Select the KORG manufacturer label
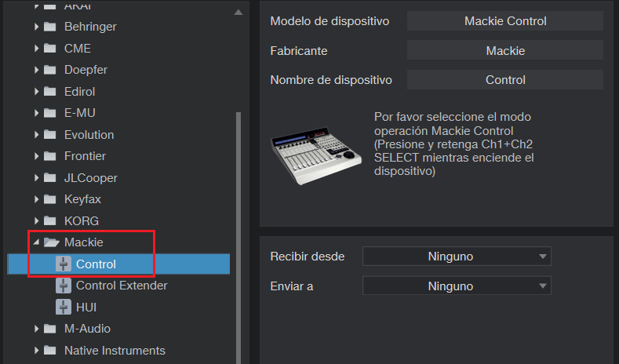 click(x=82, y=220)
